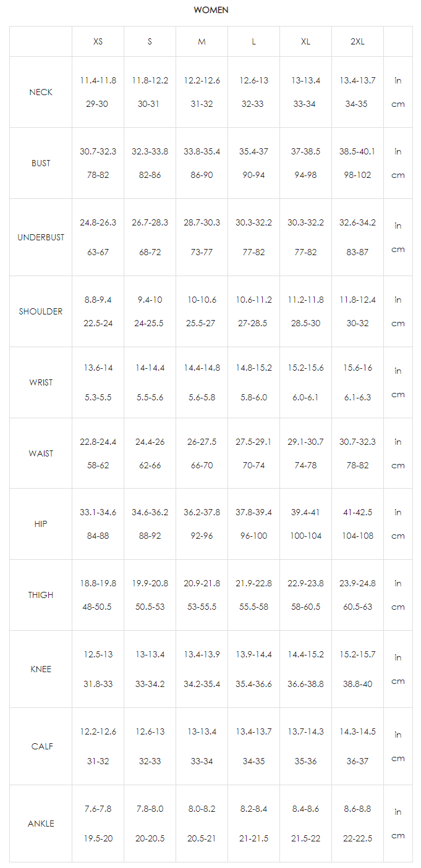Click the SHOULDER row label

(41, 311)
